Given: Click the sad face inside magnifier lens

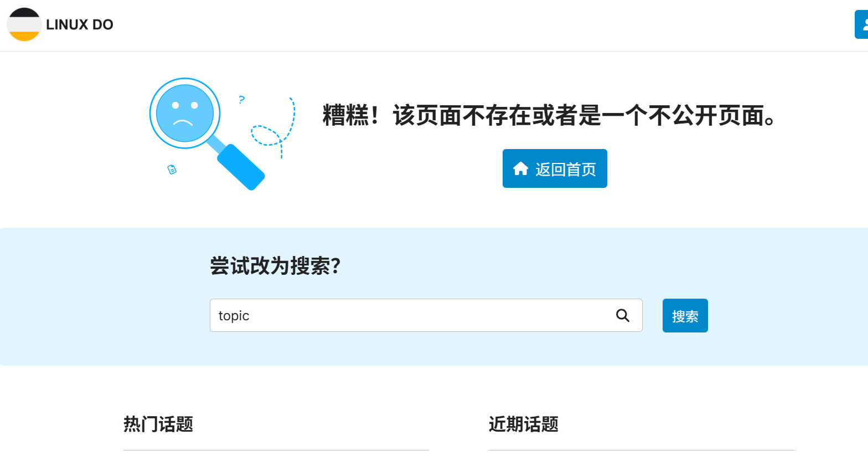Looking at the screenshot, I should point(184,113).
